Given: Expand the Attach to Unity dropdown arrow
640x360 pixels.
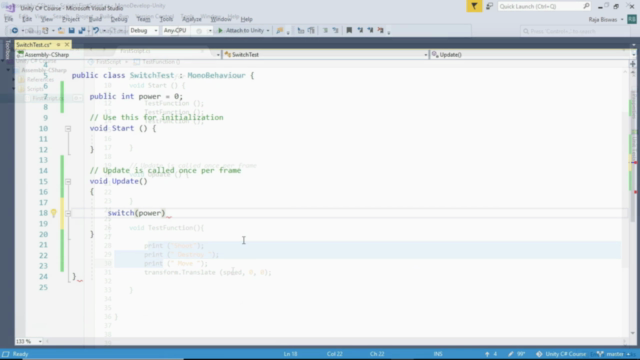Looking at the screenshot, I should pyautogui.click(x=268, y=31).
